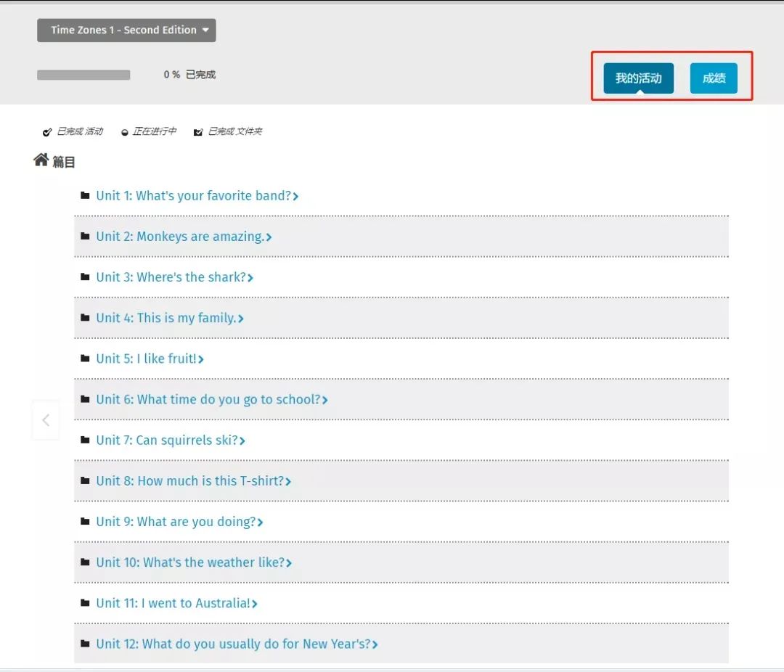This screenshot has width=784, height=672.
Task: Expand the chevron after Unit 3 title
Action: pos(250,278)
